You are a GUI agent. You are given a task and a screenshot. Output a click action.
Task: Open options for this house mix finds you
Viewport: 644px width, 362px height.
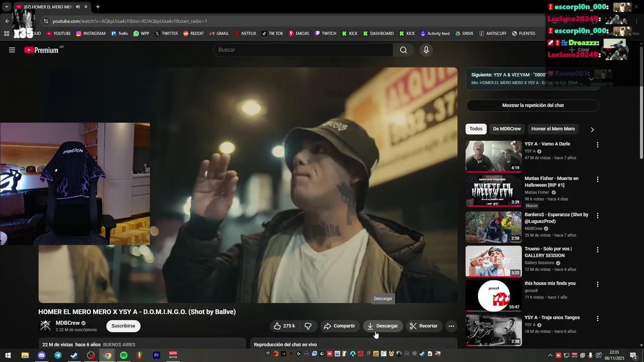click(598, 284)
